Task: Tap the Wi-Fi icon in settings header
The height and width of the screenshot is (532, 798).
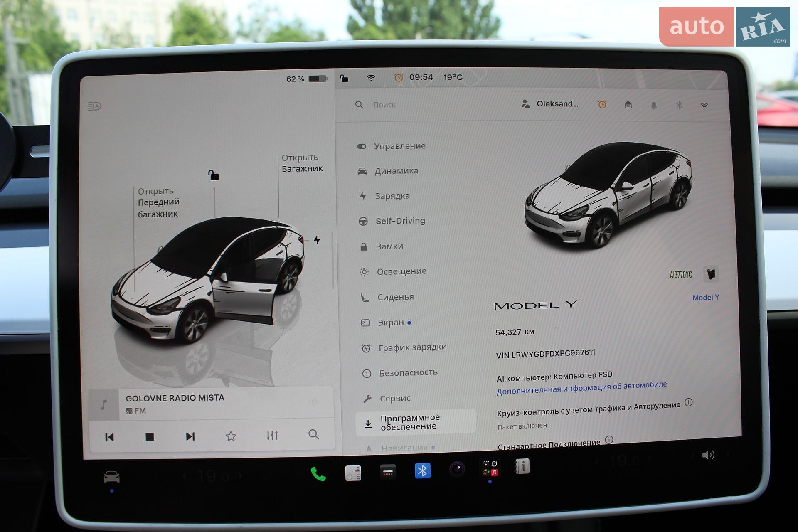Action: [704, 106]
